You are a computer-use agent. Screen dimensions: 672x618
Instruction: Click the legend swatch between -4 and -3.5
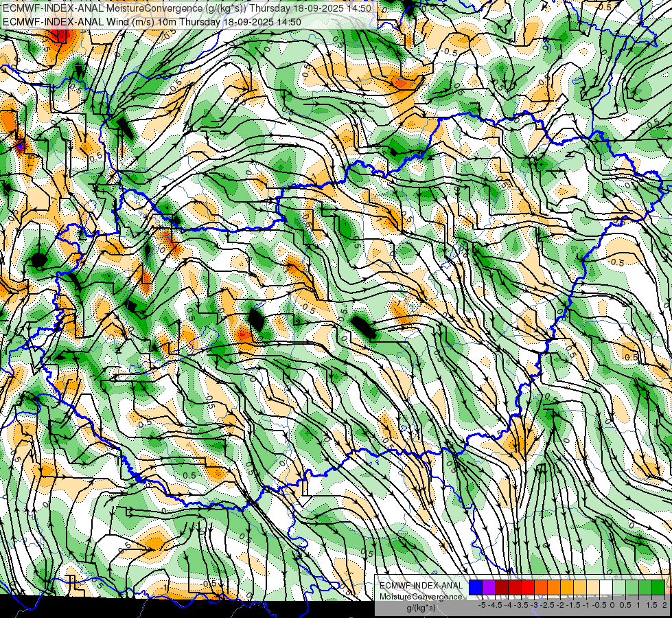(515, 588)
